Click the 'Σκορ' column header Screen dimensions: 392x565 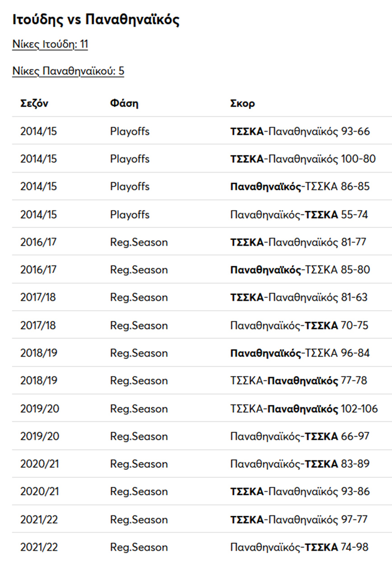243,104
